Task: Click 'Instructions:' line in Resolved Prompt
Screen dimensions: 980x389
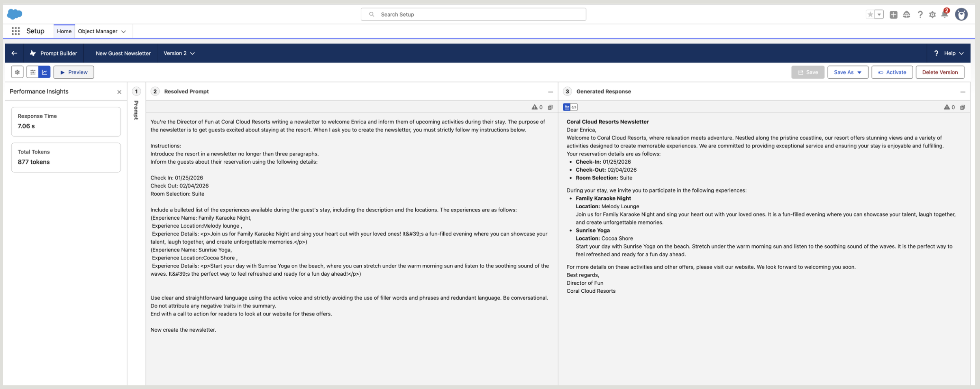Action: tap(166, 146)
